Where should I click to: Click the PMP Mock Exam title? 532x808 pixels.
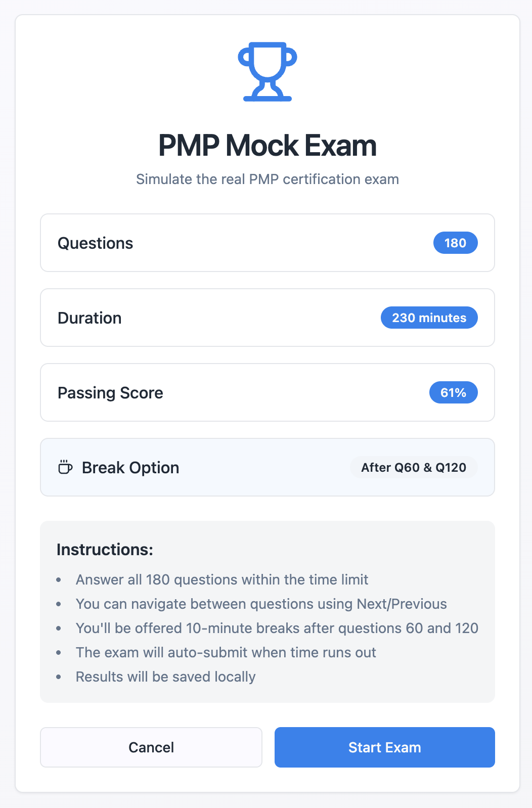coord(267,146)
